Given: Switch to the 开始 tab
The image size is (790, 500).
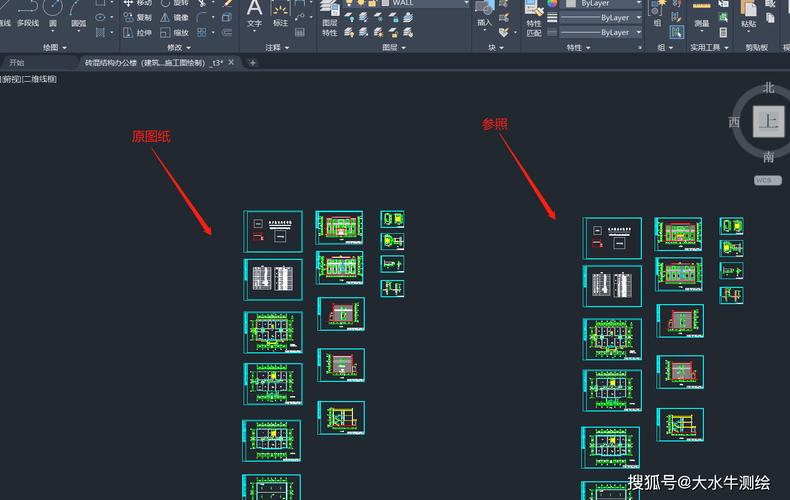Looking at the screenshot, I should tap(17, 62).
